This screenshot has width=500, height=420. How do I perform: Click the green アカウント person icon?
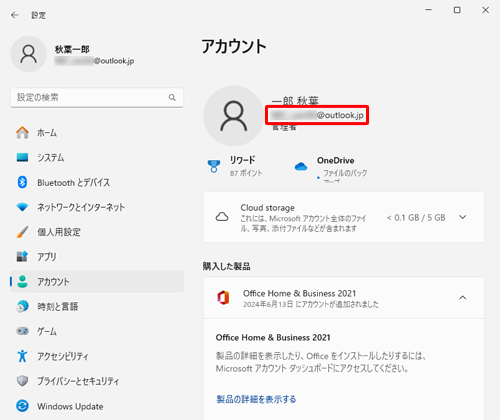tap(22, 282)
